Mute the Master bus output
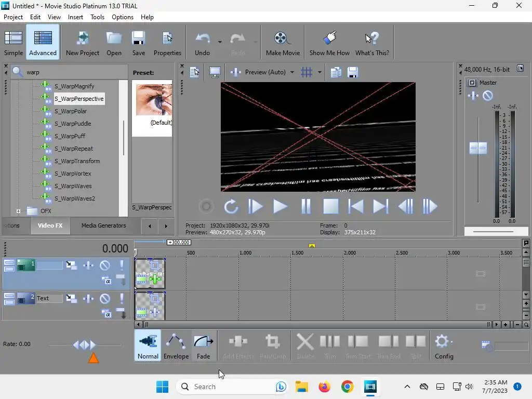Viewport: 532px width, 399px height. (x=487, y=96)
